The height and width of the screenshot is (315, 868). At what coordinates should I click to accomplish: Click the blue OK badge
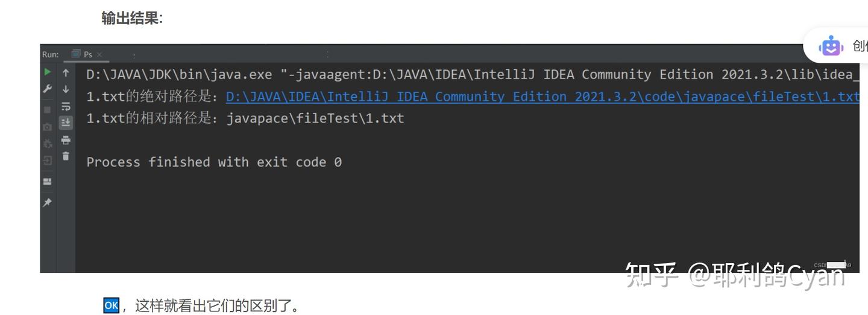click(112, 305)
